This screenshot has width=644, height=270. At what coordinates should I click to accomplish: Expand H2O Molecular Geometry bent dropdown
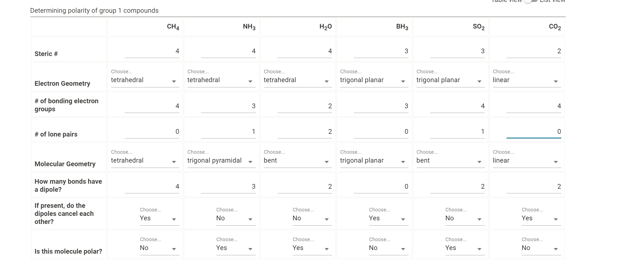pyautogui.click(x=298, y=161)
